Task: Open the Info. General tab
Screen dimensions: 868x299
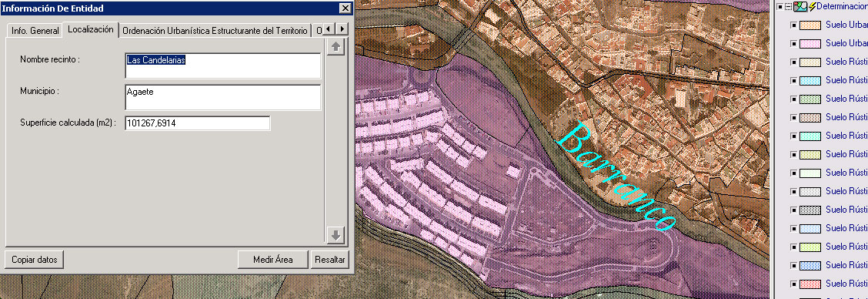Action: point(35,31)
